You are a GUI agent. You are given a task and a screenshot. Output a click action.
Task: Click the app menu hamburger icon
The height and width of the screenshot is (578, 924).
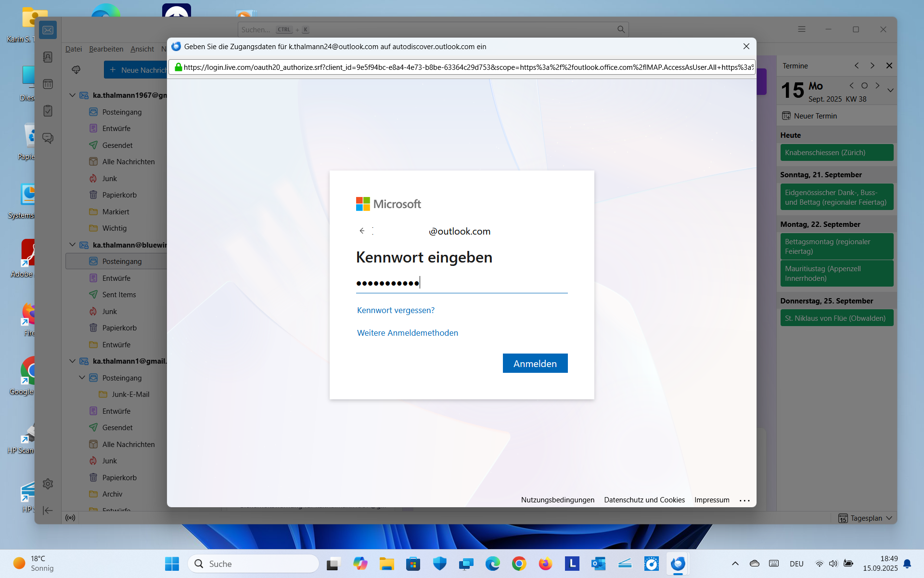(x=802, y=29)
